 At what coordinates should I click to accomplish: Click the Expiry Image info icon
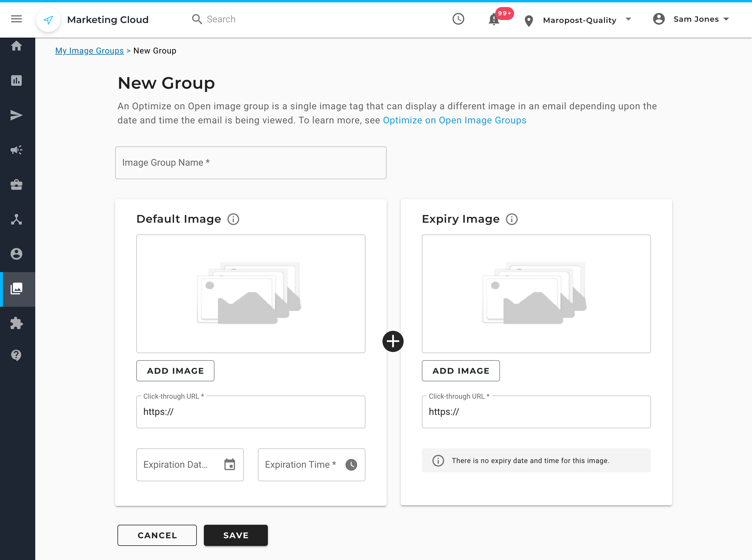point(512,219)
